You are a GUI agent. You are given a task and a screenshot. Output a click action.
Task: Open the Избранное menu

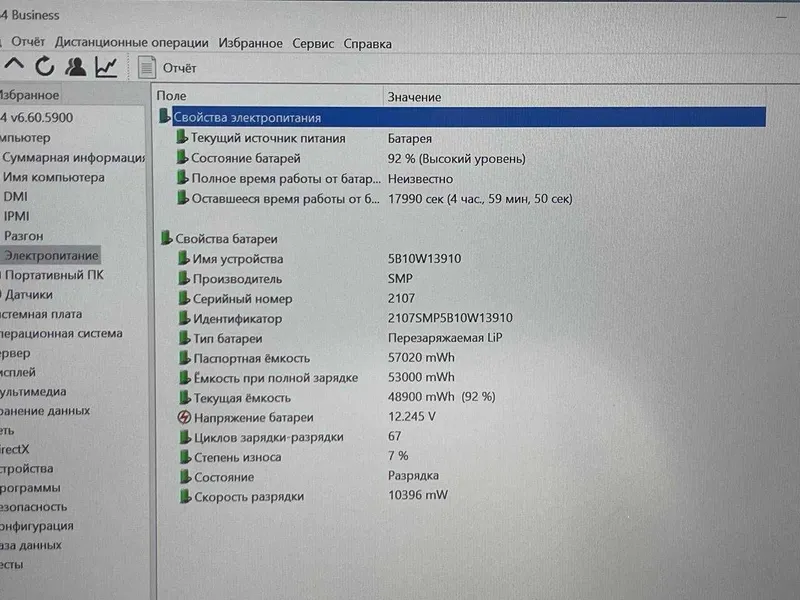click(x=251, y=43)
